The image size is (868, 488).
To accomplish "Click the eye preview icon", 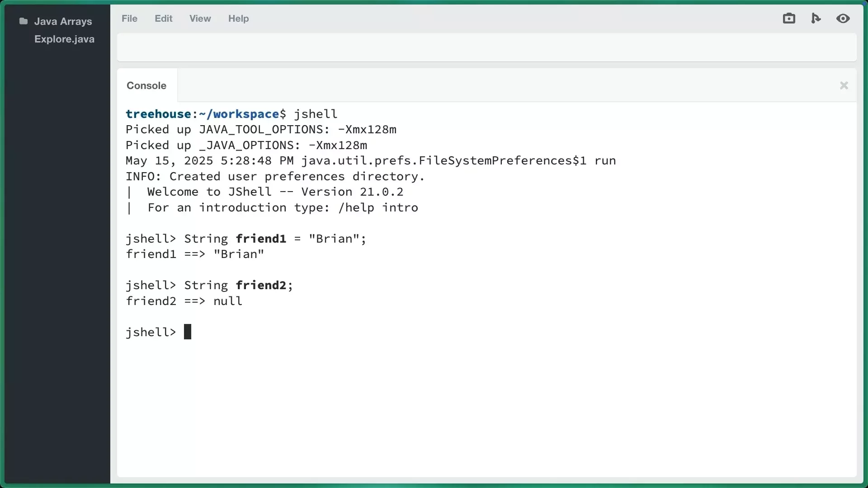I will [x=844, y=19].
